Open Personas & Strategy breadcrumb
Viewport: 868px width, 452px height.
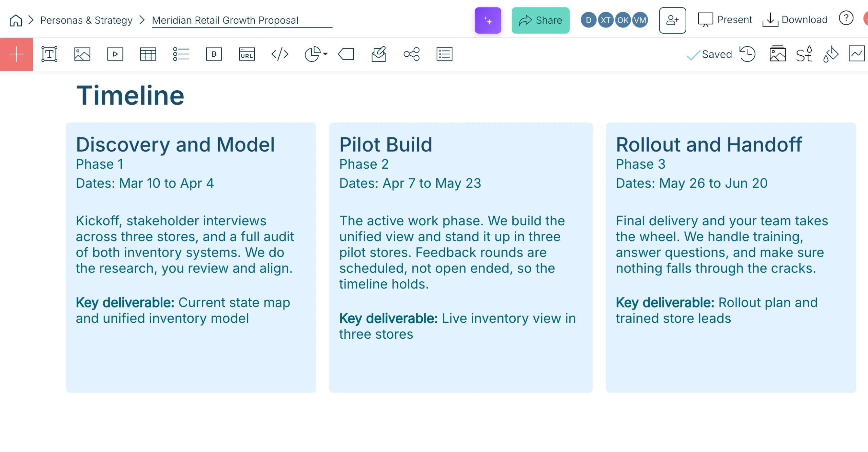[x=86, y=20]
